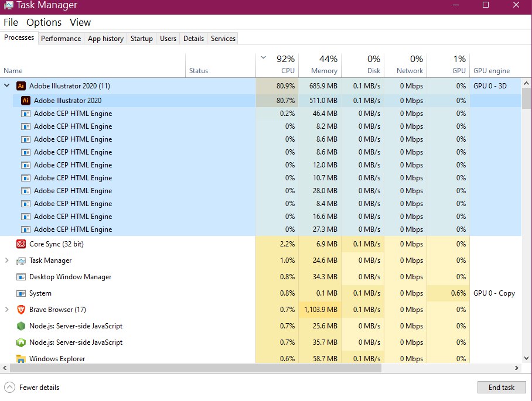This screenshot has width=532, height=401.
Task: Click the CEP HTML Engine icon with 46.4 MB
Action: (25, 114)
